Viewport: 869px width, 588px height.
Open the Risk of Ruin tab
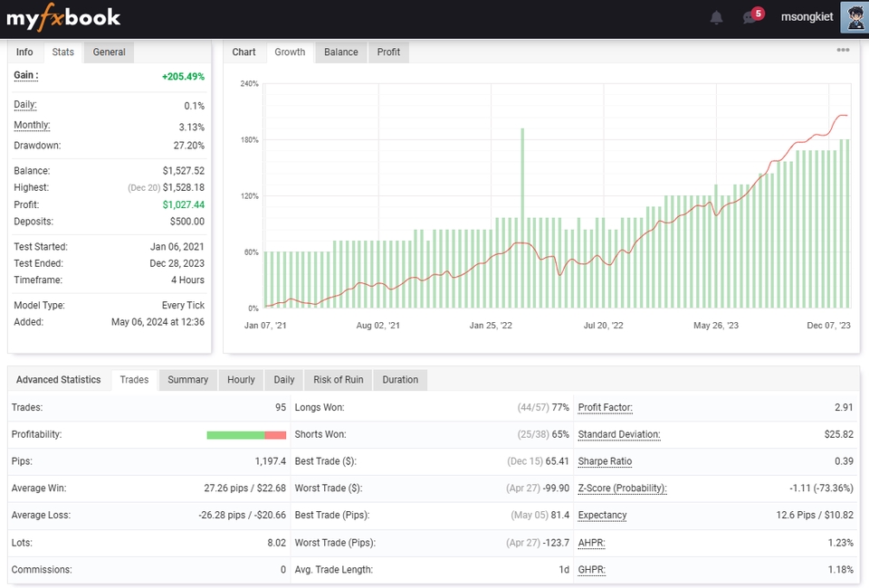coord(338,380)
